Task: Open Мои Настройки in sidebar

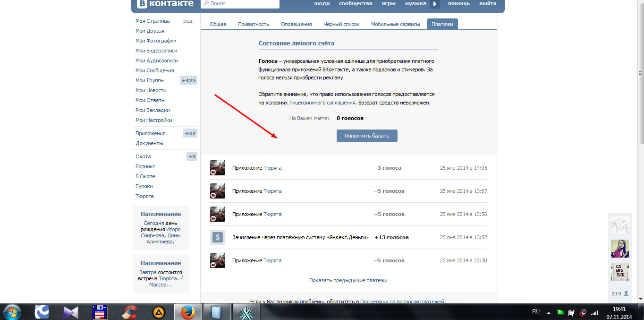Action: tap(154, 120)
